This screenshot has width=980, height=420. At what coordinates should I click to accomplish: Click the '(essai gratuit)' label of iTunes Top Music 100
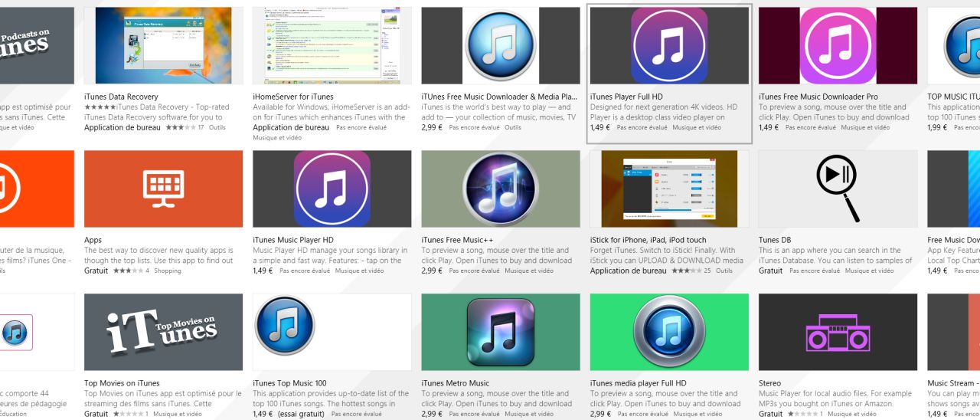pos(302,414)
